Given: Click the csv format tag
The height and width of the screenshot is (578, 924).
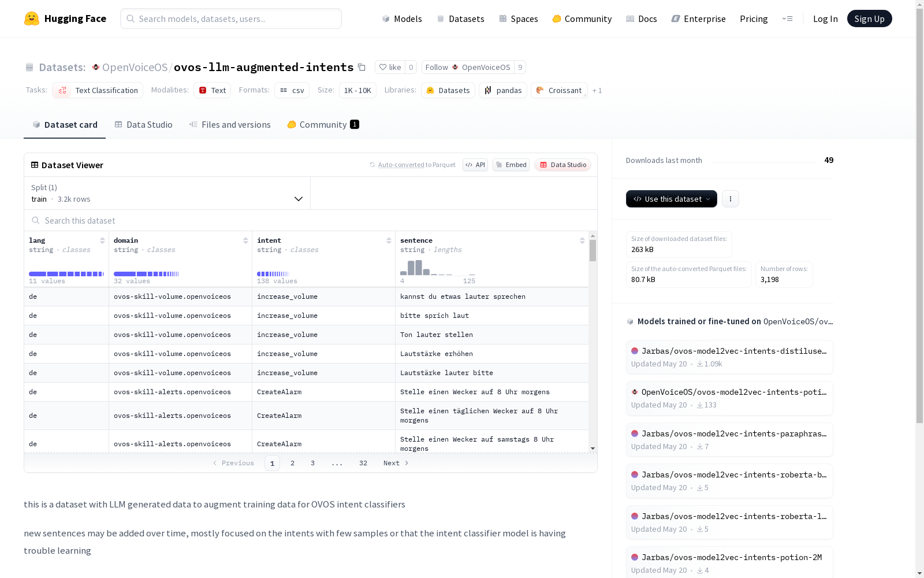Looking at the screenshot, I should pos(292,90).
